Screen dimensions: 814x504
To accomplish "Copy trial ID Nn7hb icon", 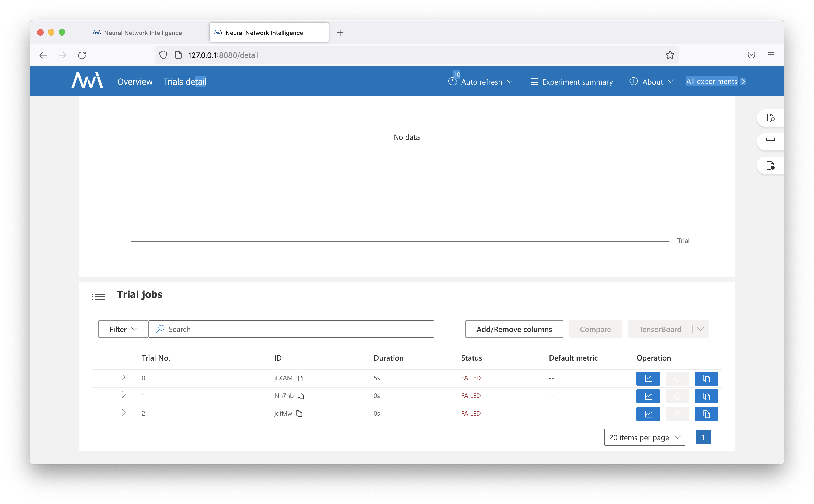I will [301, 396].
